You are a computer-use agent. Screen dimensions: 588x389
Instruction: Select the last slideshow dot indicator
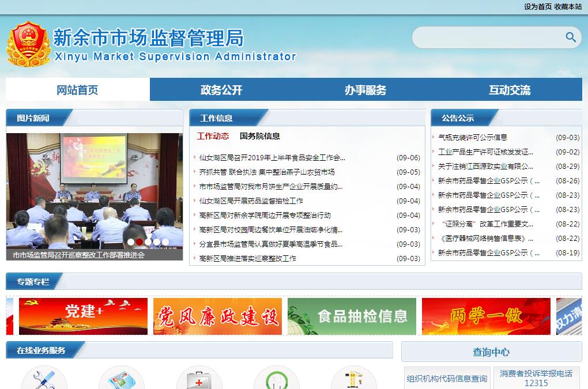(x=165, y=242)
